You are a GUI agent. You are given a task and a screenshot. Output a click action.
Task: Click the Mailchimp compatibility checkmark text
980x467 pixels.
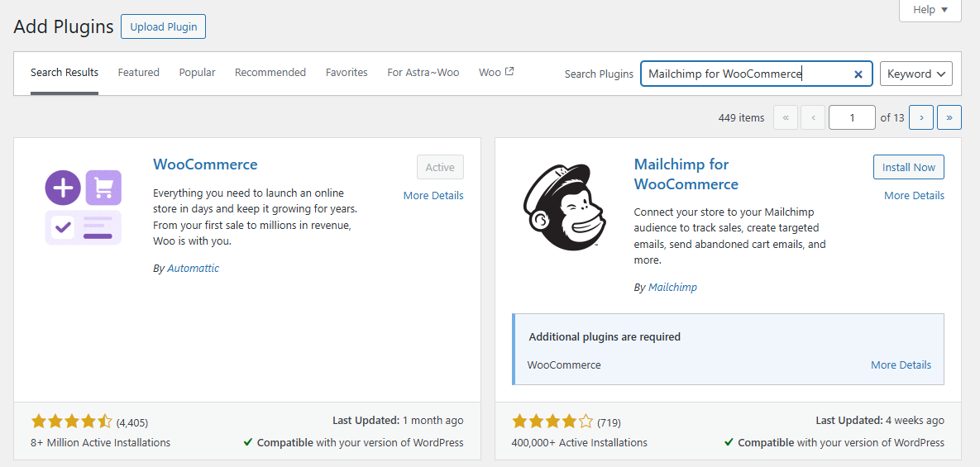pos(834,443)
